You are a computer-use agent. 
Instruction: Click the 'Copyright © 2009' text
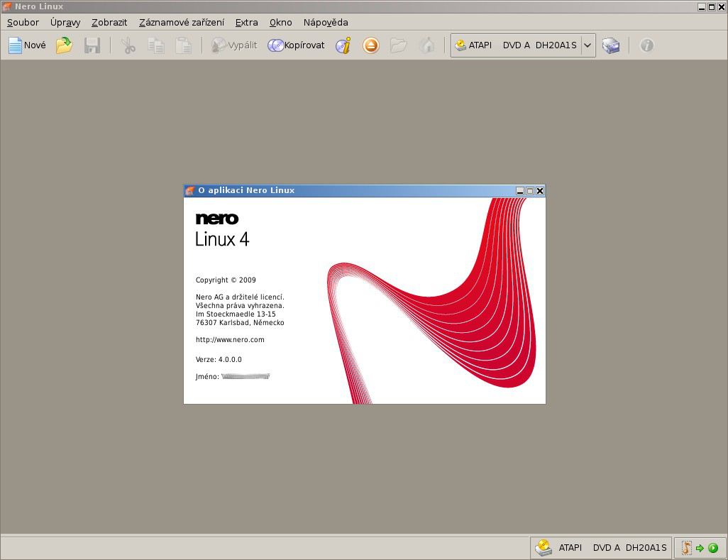(x=226, y=280)
